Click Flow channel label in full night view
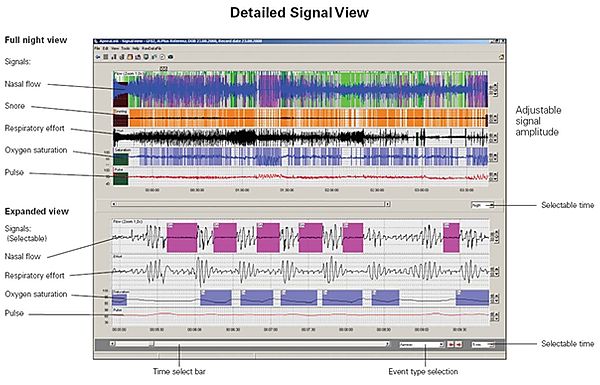The height and width of the screenshot is (385, 600). pos(128,73)
